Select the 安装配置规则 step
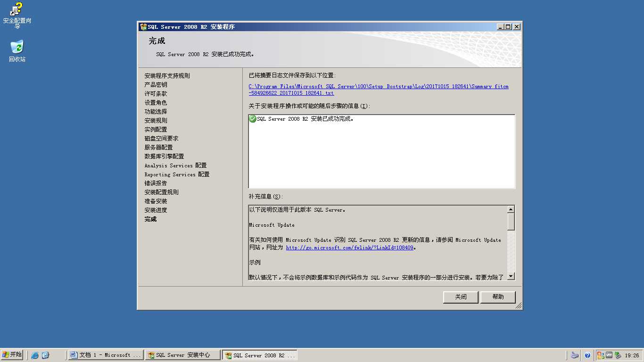The image size is (644, 362). click(161, 192)
